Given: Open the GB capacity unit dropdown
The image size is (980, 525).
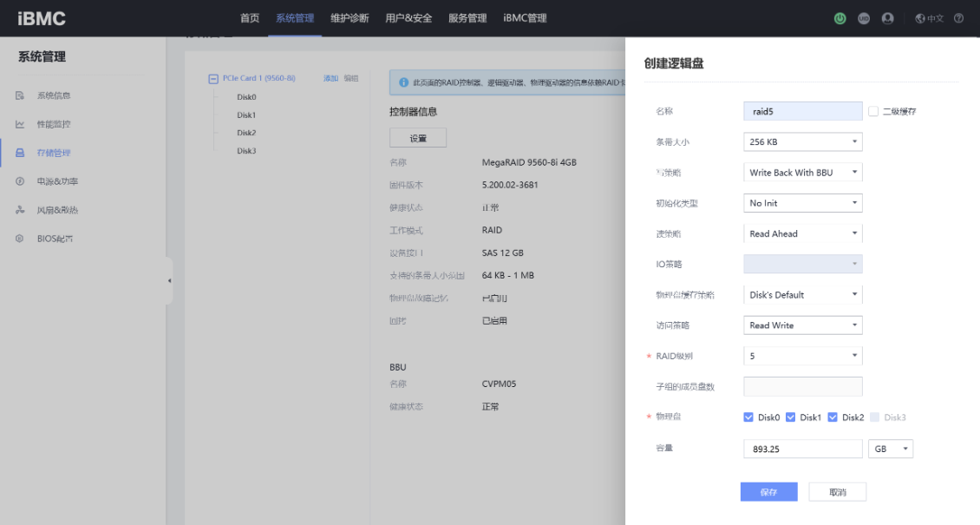Looking at the screenshot, I should tap(891, 449).
